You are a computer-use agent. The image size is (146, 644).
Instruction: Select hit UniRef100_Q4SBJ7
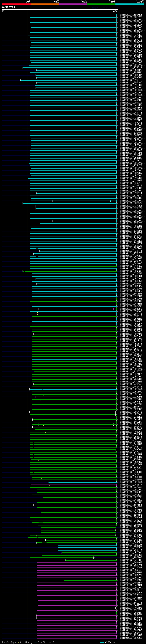pyautogui.click(x=131, y=485)
